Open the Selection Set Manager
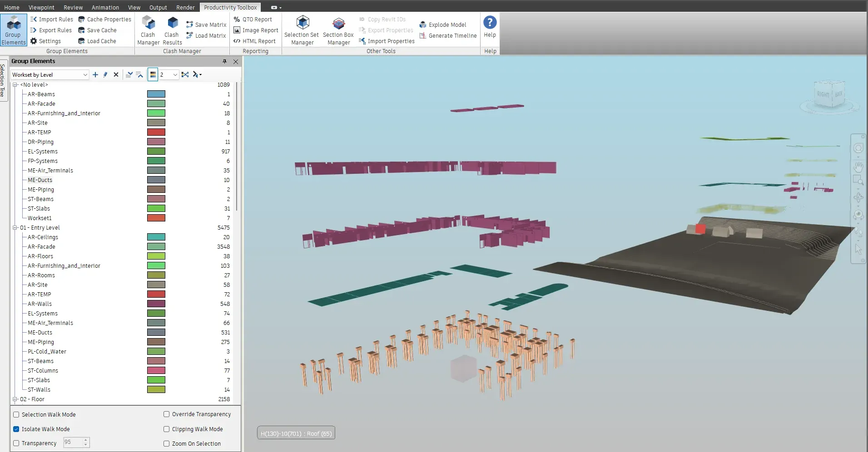The image size is (868, 452). tap(302, 30)
